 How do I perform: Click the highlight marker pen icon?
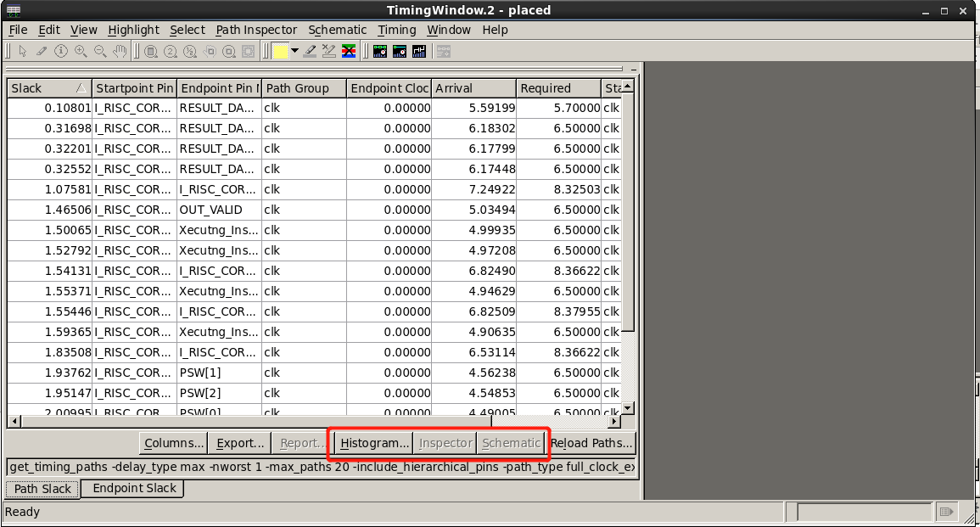310,51
